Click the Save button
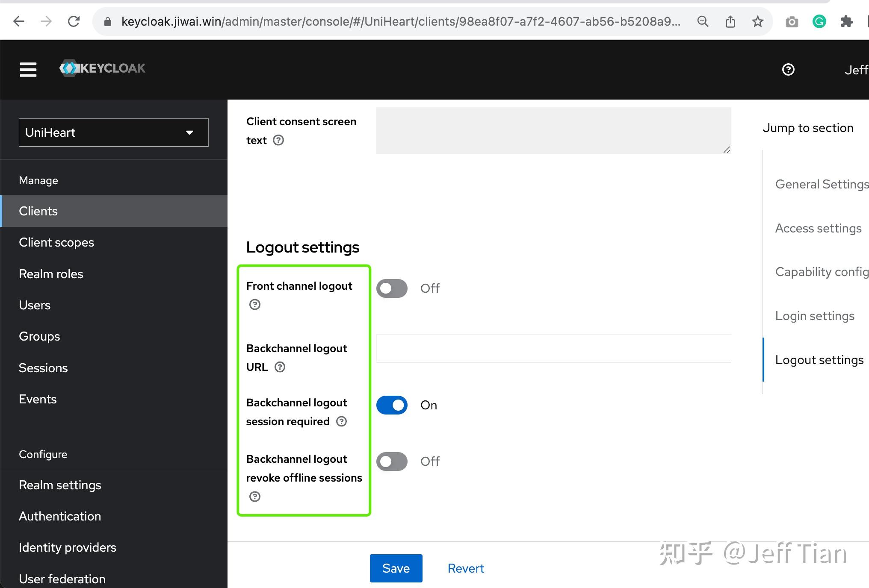Image resolution: width=869 pixels, height=588 pixels. pos(396,568)
